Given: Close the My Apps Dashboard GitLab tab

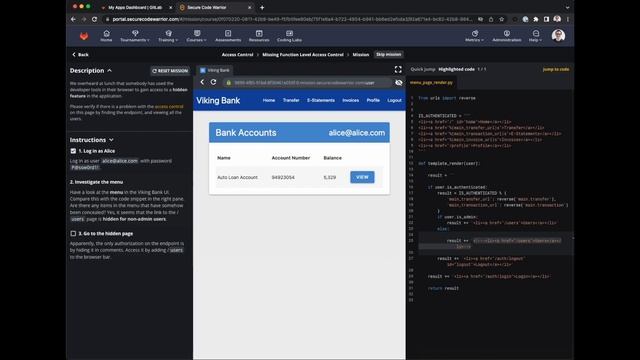Looking at the screenshot, I should point(171,7).
